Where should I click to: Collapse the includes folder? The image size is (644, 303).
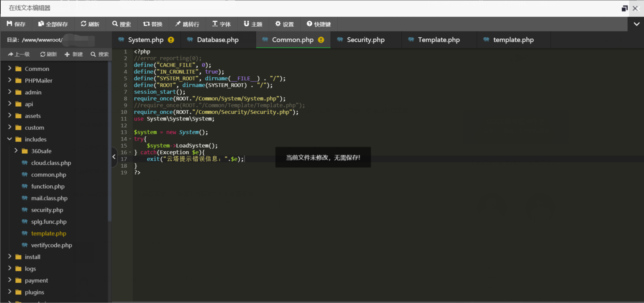(x=10, y=139)
